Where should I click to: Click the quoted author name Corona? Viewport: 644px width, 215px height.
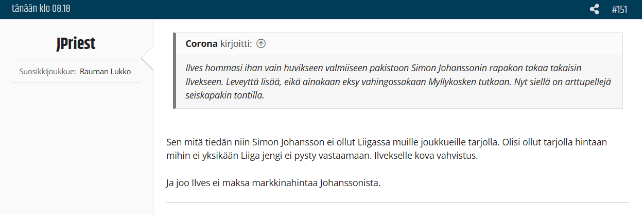[x=201, y=44]
